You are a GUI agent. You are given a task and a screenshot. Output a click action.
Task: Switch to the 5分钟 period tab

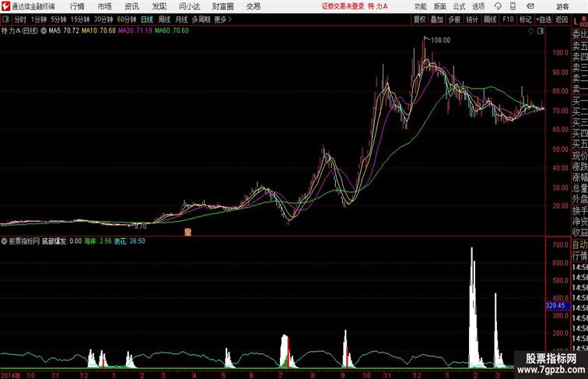tap(58, 19)
